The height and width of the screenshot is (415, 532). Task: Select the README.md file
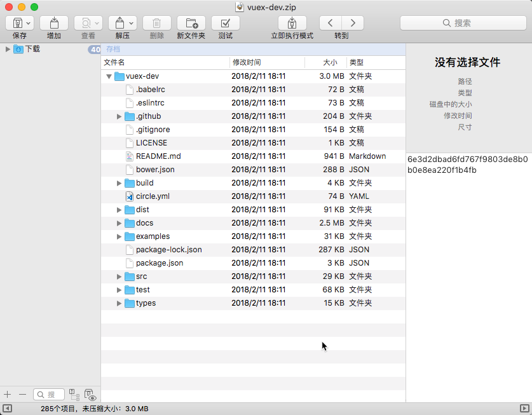[253, 156]
